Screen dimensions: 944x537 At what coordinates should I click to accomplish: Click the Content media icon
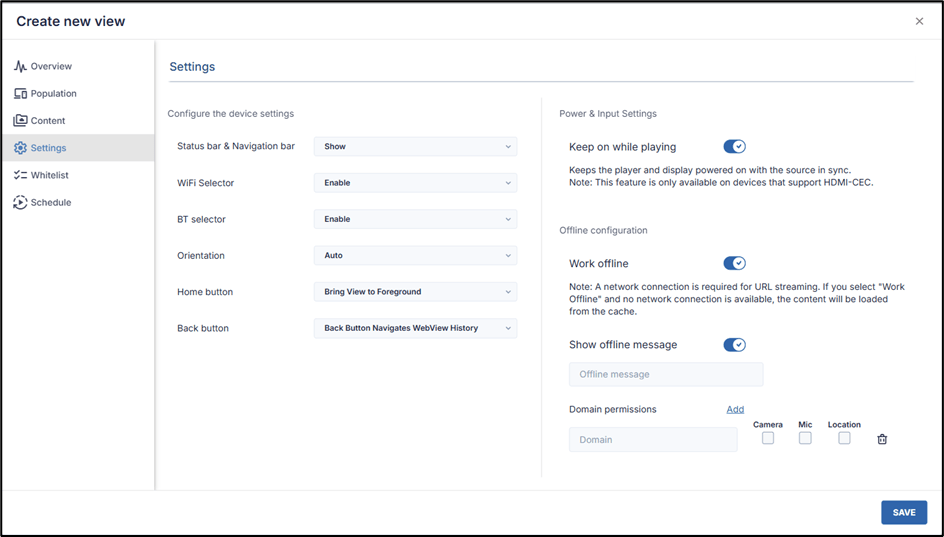pos(20,120)
